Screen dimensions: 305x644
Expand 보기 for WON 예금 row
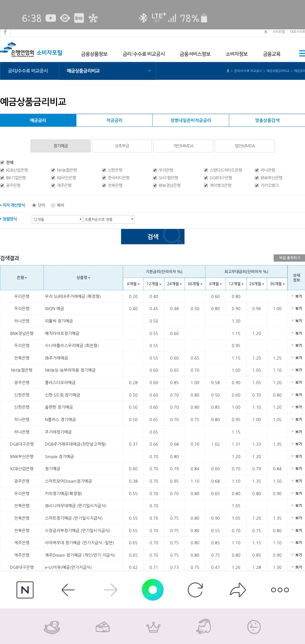click(297, 308)
